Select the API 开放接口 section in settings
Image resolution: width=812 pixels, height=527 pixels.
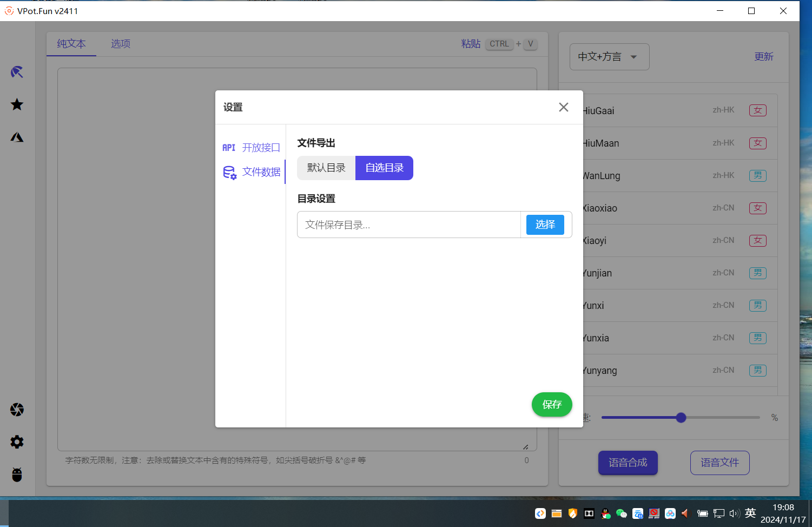(252, 147)
